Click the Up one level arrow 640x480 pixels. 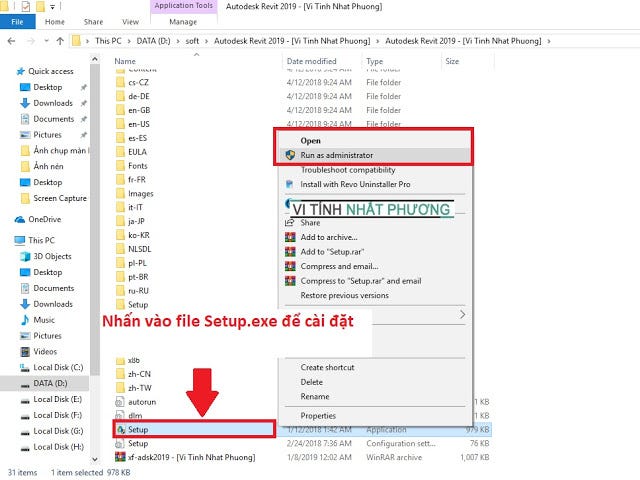click(x=60, y=41)
